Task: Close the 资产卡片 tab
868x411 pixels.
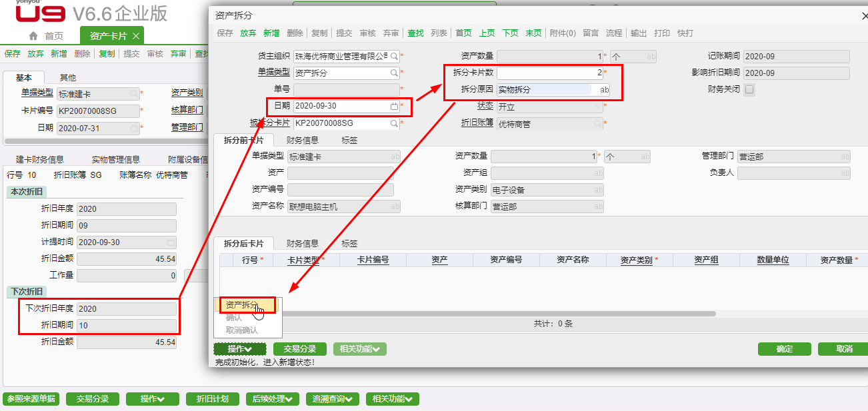Action: pyautogui.click(x=136, y=36)
